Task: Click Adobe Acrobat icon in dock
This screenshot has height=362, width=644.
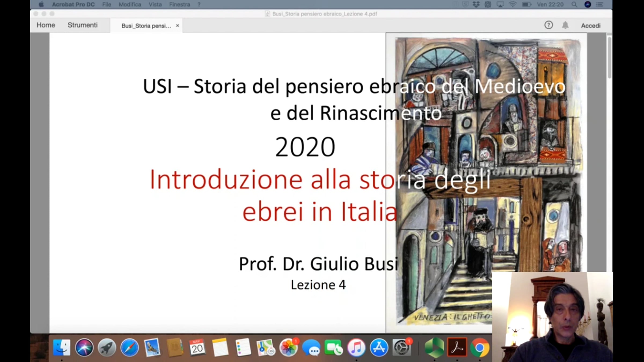Action: point(457,348)
